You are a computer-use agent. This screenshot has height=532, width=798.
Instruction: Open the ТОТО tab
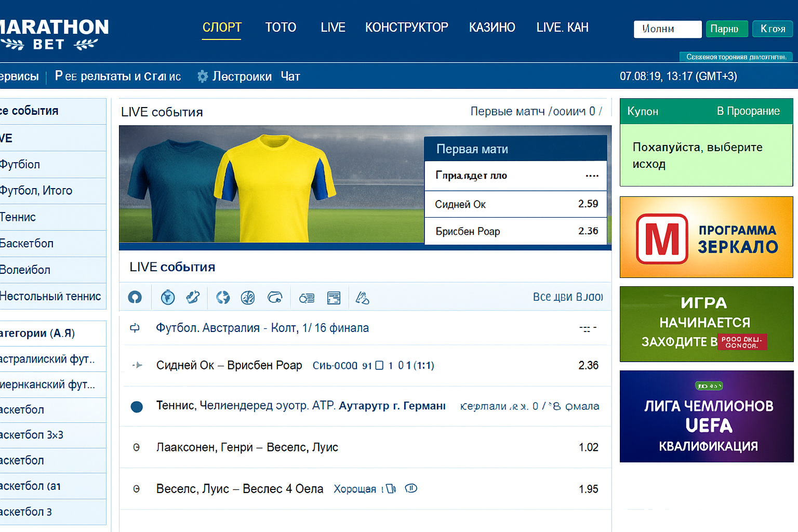tap(281, 28)
